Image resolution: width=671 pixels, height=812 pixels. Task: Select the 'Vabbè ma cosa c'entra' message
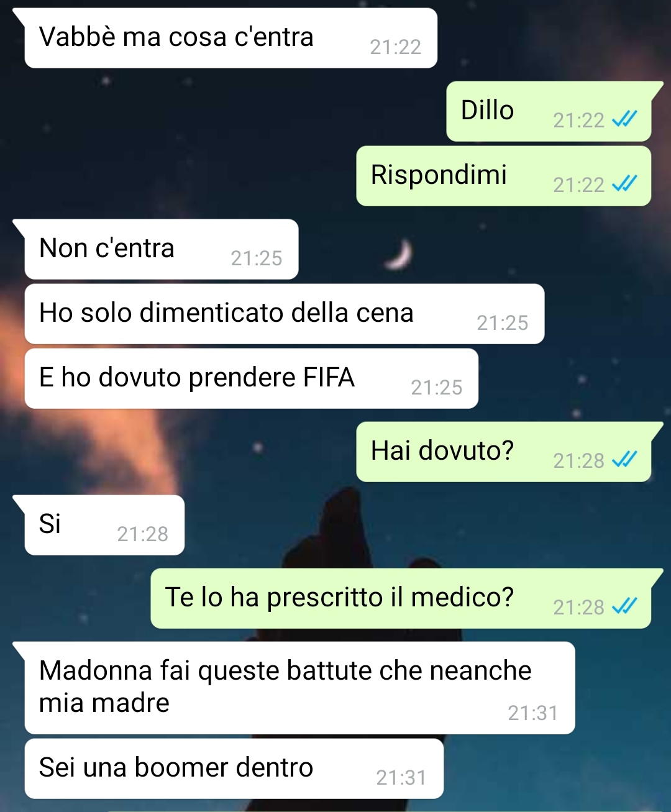(231, 38)
